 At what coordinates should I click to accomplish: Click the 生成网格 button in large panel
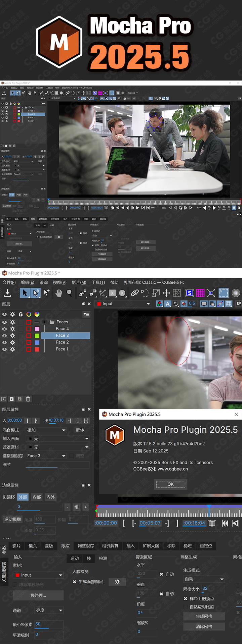click(204, 616)
